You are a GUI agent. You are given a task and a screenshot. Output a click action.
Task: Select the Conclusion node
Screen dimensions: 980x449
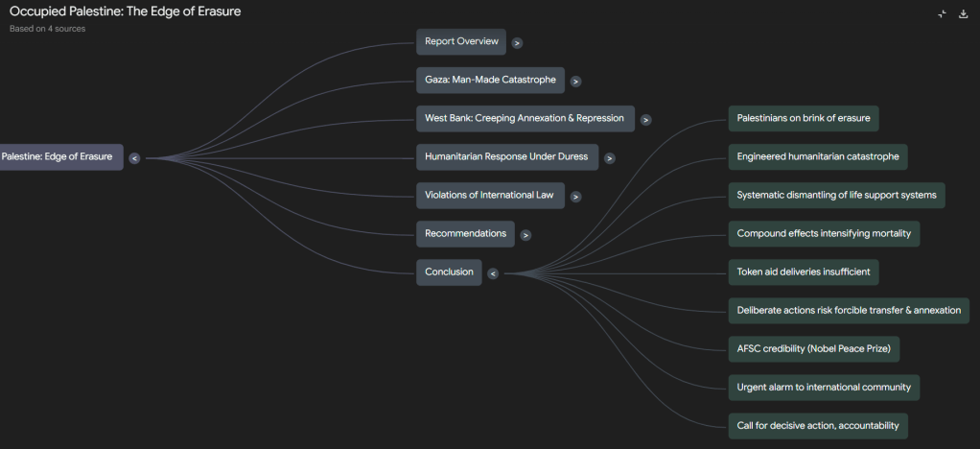click(x=449, y=272)
